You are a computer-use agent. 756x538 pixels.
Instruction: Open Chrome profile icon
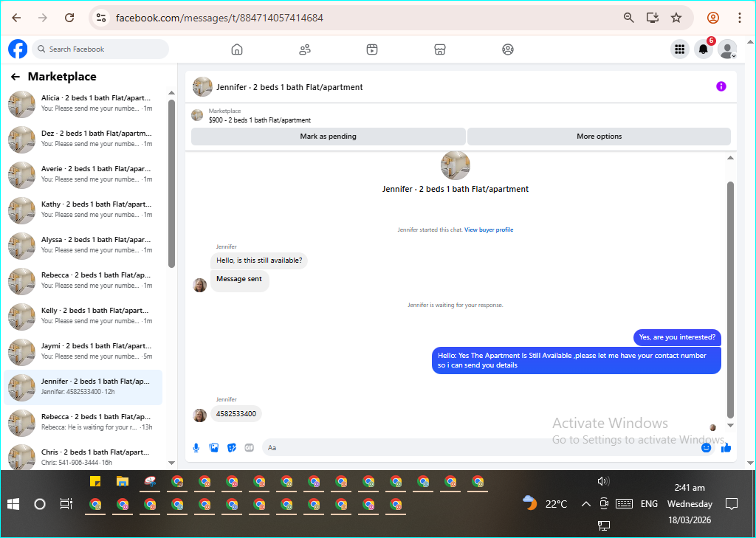point(713,18)
